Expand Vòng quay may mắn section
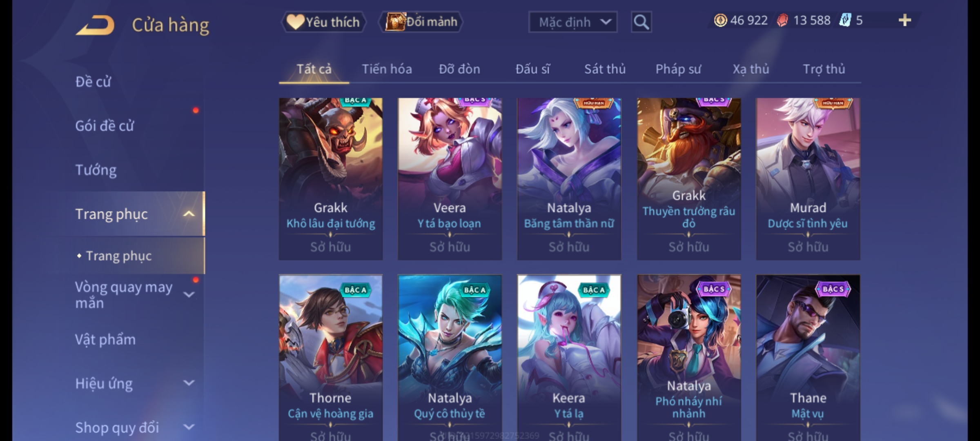 189,295
